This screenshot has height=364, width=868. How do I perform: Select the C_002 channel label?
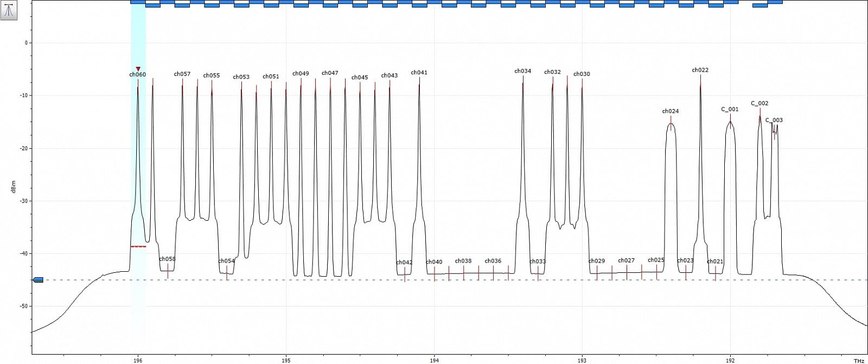click(759, 103)
